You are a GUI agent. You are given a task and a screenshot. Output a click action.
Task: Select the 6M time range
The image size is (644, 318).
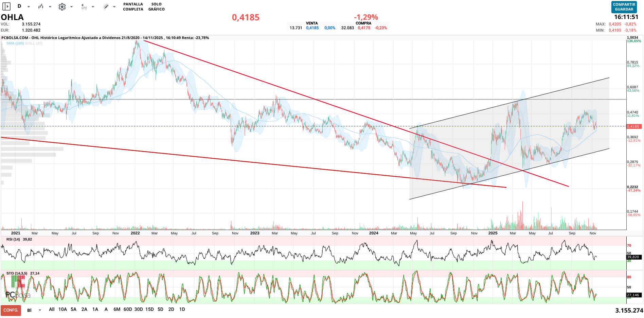pyautogui.click(x=117, y=309)
